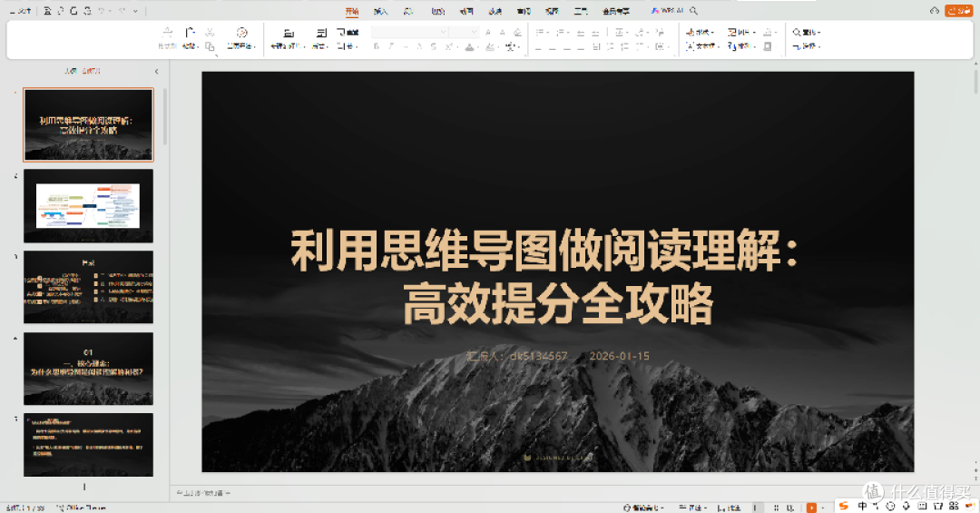Select the Format Painter (格式刷) tool

click(x=167, y=38)
